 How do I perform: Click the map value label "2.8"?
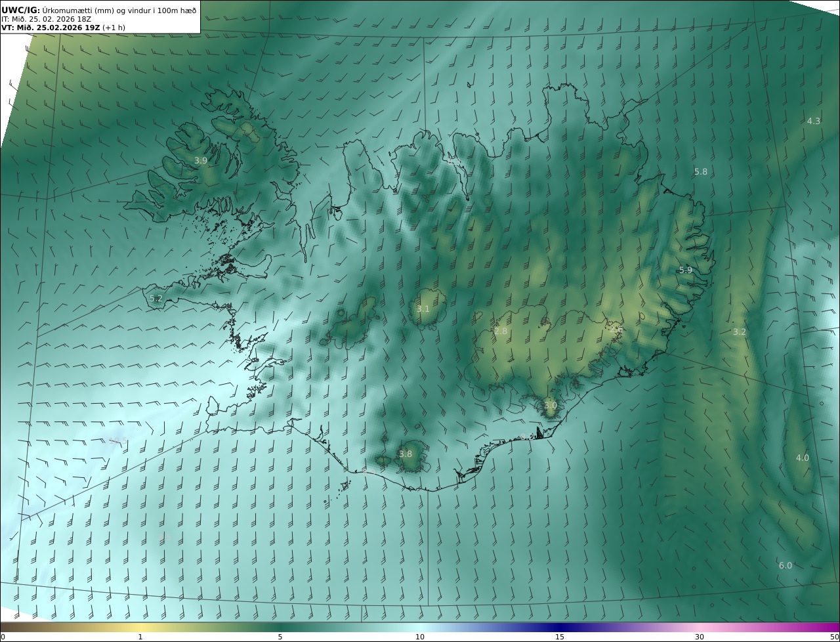(501, 332)
